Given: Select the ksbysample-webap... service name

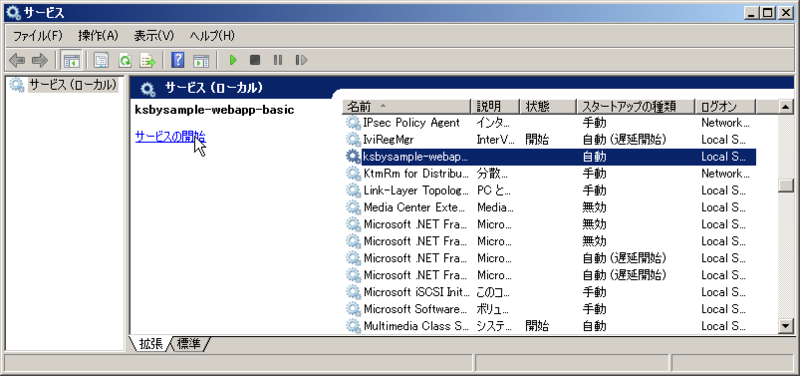Looking at the screenshot, I should tap(415, 157).
